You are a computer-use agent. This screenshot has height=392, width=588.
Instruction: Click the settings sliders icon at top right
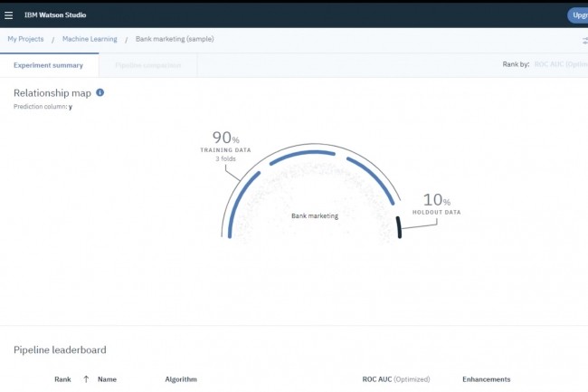[x=585, y=41]
